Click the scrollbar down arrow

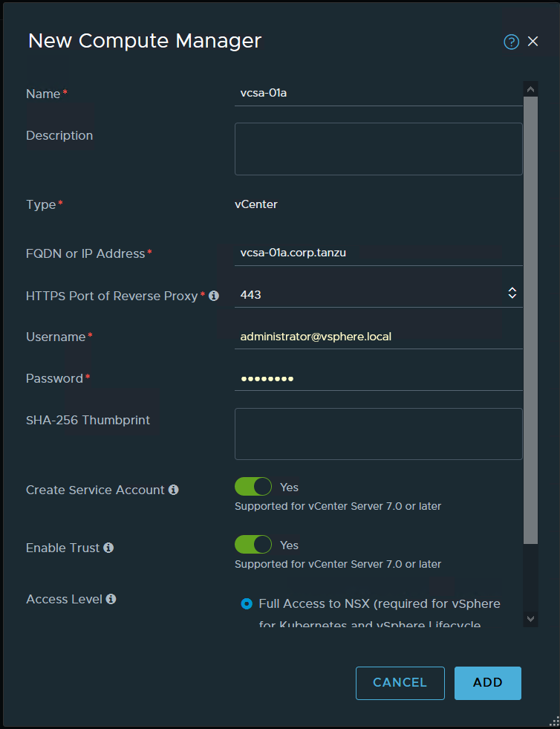coord(530,619)
